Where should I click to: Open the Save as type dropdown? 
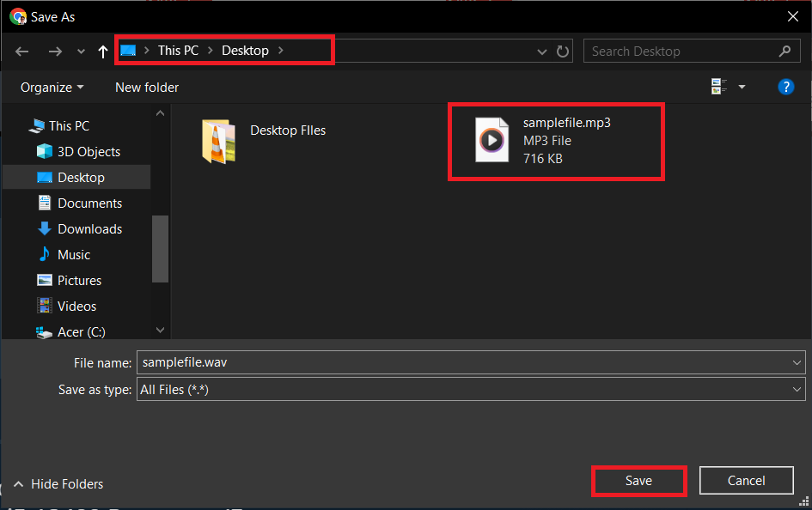(x=797, y=389)
